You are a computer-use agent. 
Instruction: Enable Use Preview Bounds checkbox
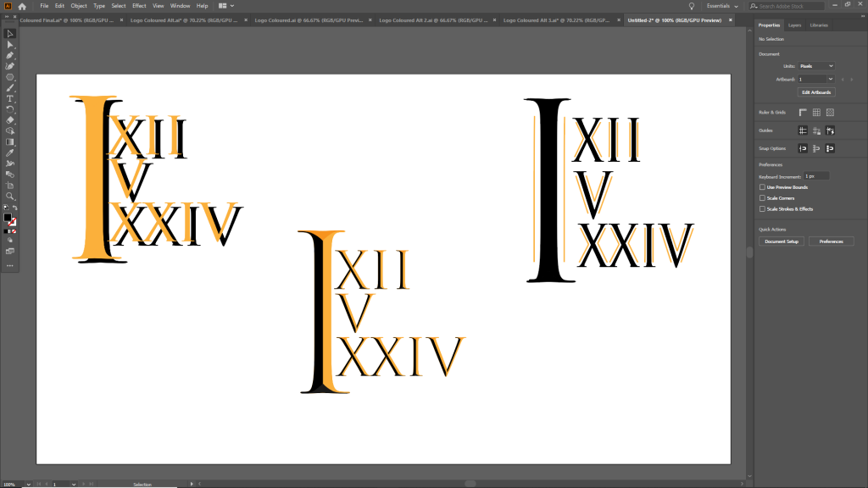[x=762, y=187]
